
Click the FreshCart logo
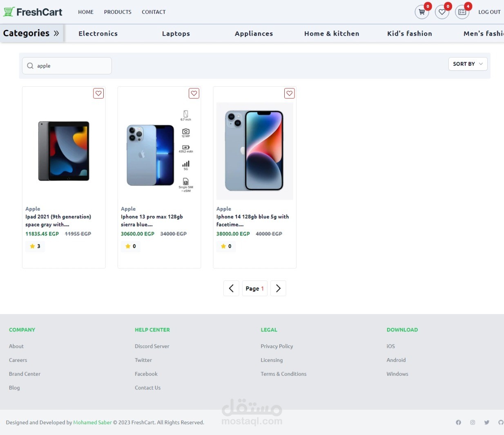[x=33, y=12]
